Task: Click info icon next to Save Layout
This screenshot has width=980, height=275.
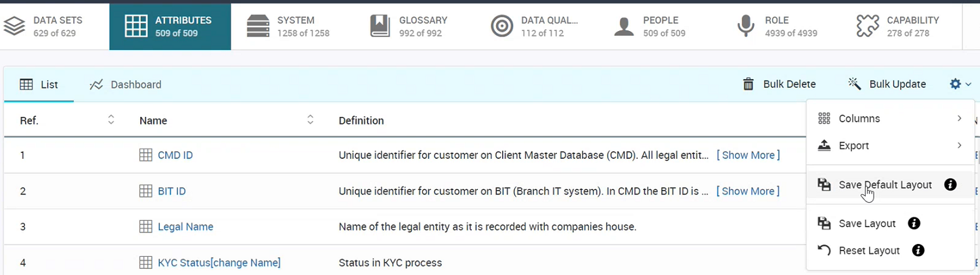Action: [x=914, y=224]
